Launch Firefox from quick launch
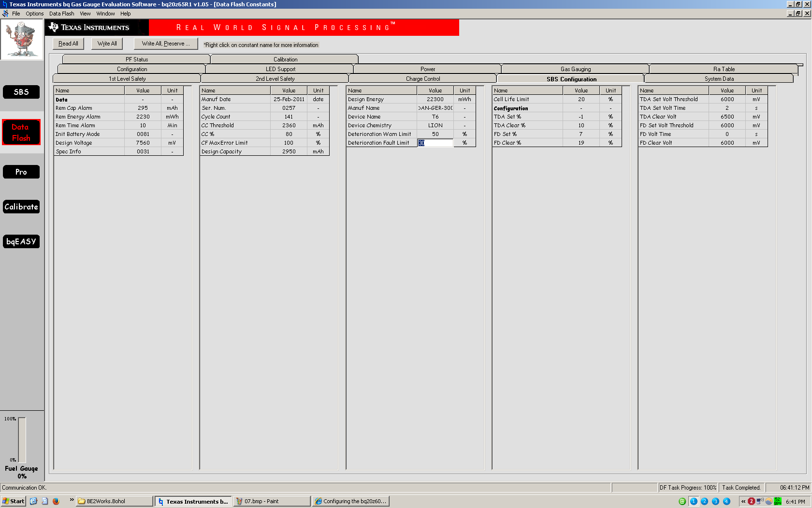Image resolution: width=812 pixels, height=508 pixels. 56,501
